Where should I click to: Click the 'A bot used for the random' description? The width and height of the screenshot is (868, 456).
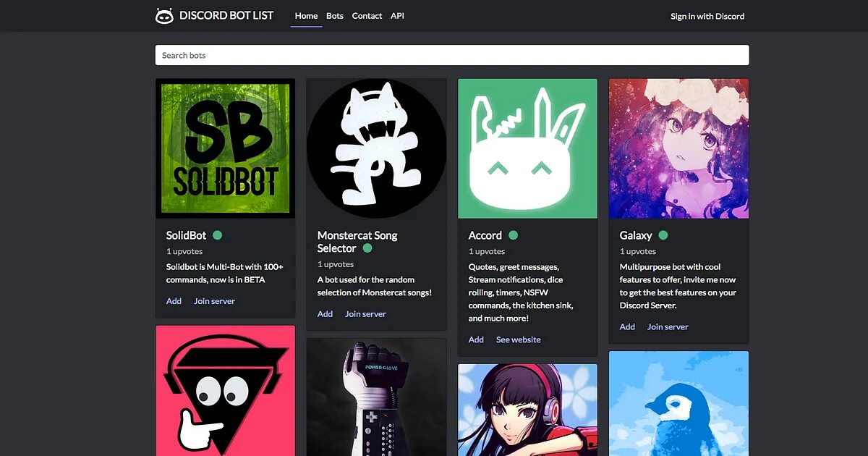click(x=375, y=287)
